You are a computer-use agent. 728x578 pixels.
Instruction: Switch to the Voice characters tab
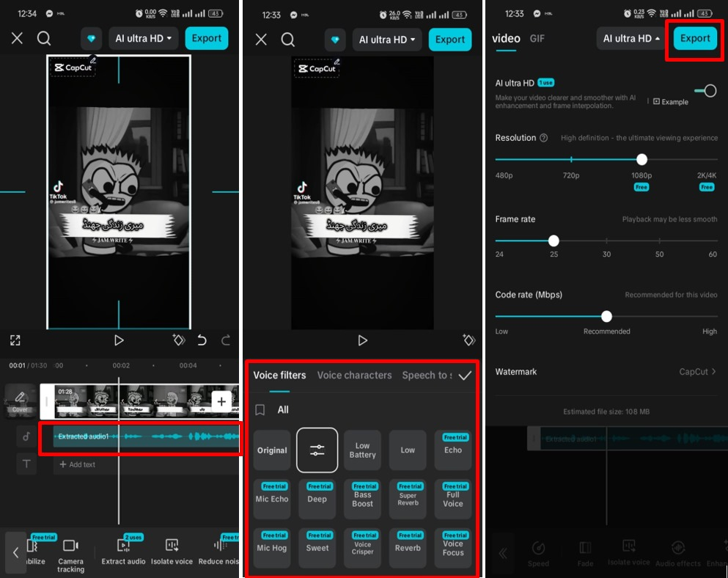(x=354, y=376)
